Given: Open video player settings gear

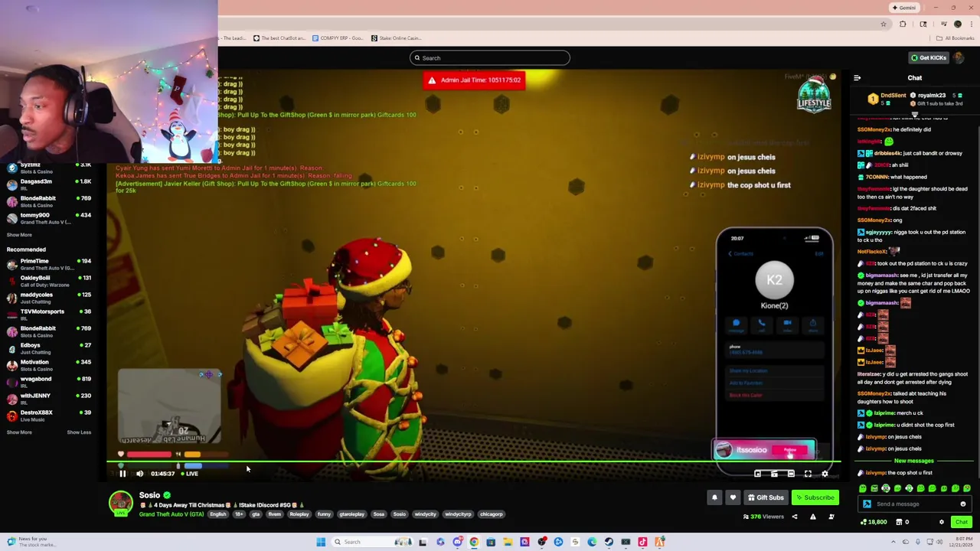Looking at the screenshot, I should (825, 474).
